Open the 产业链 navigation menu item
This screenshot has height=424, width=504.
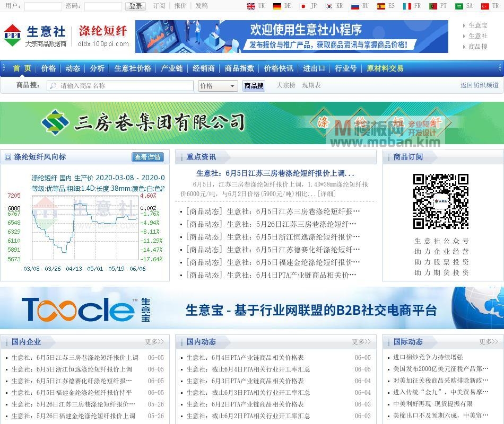point(172,68)
